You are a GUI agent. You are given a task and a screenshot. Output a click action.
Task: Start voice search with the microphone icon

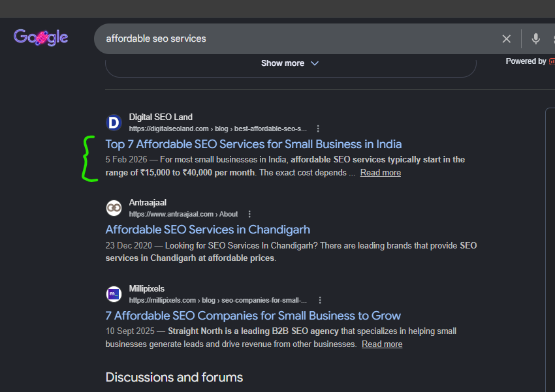point(535,39)
